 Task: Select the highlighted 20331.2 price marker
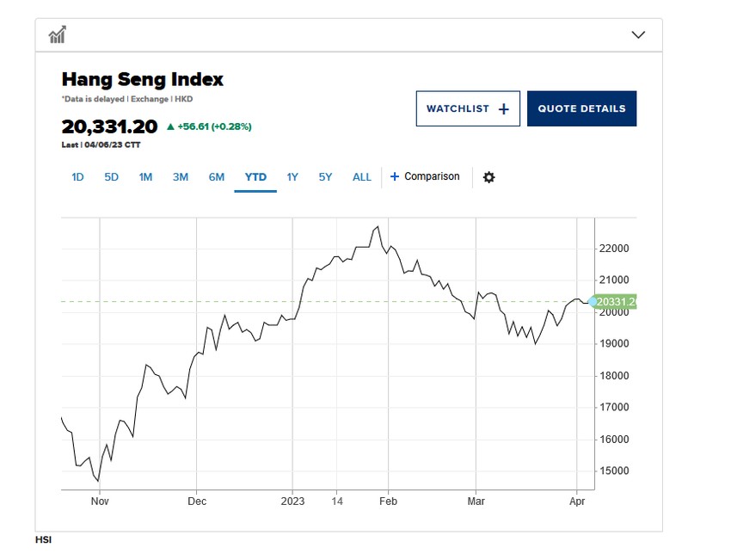[x=613, y=302]
